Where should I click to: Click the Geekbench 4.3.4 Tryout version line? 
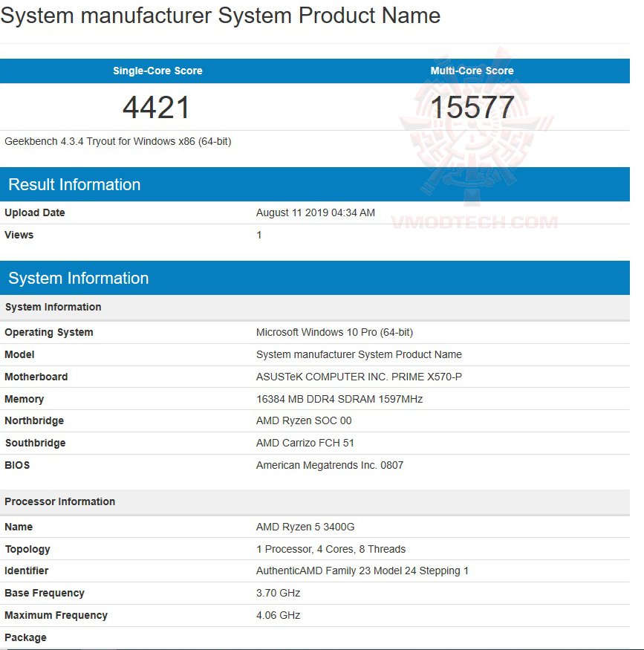click(118, 142)
